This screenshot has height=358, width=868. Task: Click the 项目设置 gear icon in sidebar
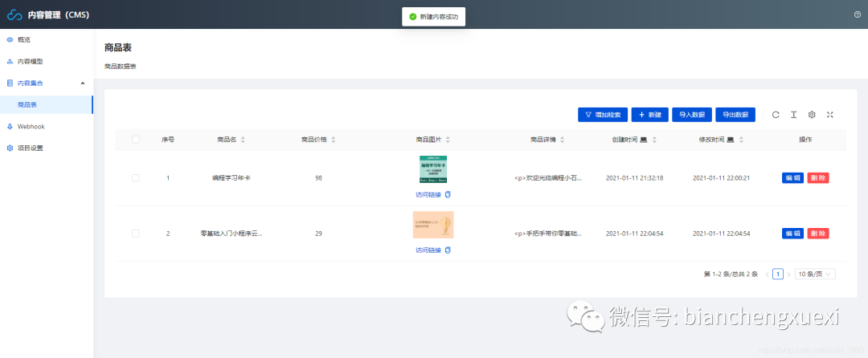click(x=10, y=148)
